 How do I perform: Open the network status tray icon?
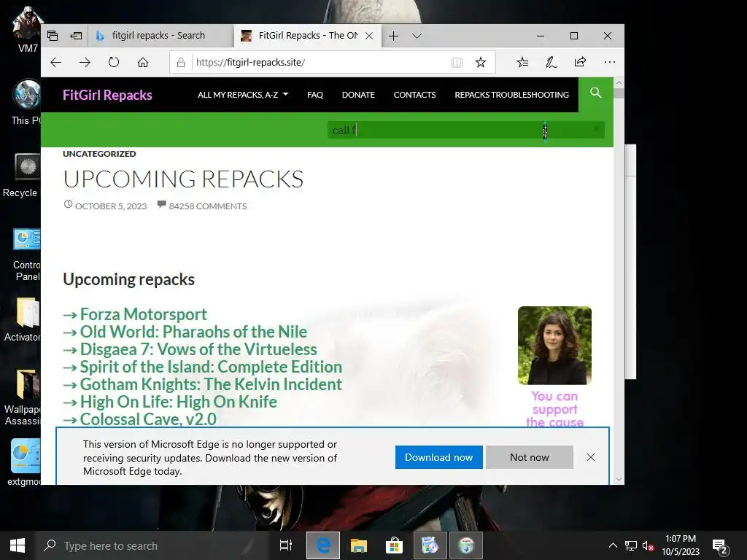(631, 545)
